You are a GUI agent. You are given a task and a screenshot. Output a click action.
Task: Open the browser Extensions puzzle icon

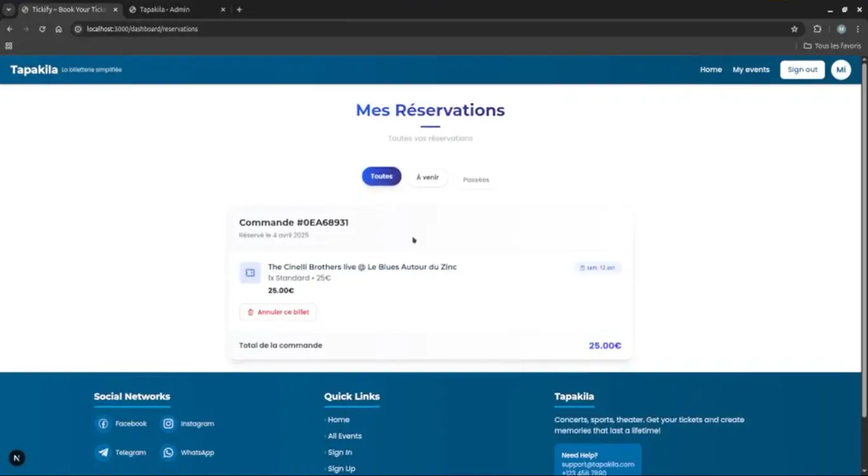817,29
